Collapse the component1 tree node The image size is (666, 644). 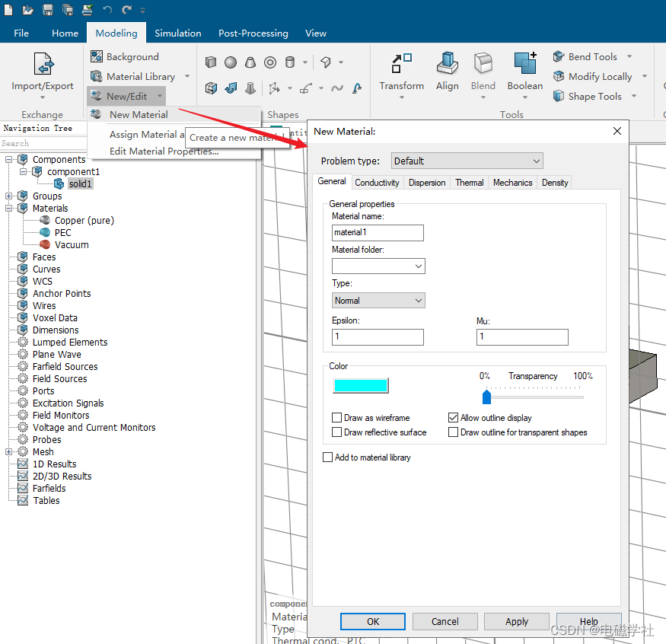23,171
